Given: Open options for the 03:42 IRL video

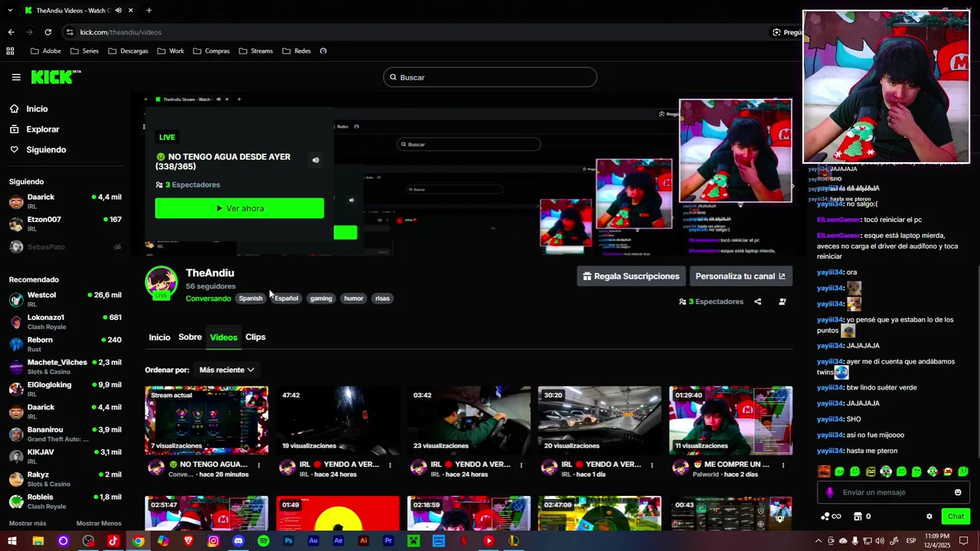Looking at the screenshot, I should pyautogui.click(x=521, y=465).
